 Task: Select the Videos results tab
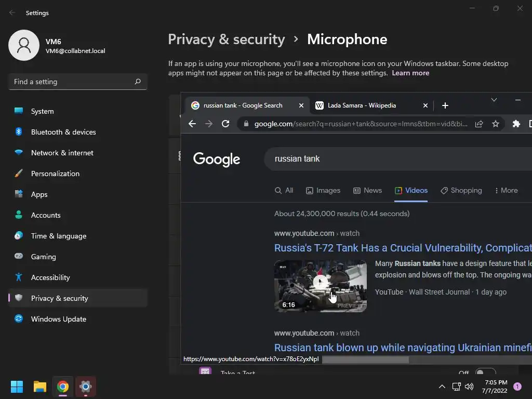(411, 190)
